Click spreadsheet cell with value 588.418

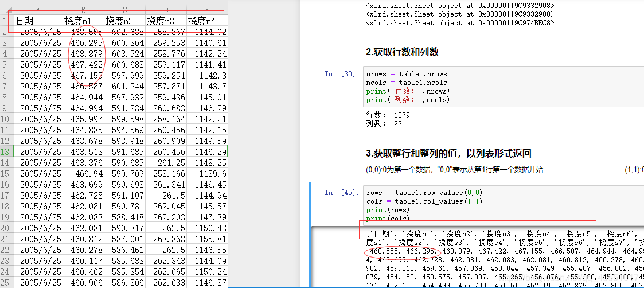[x=124, y=217]
